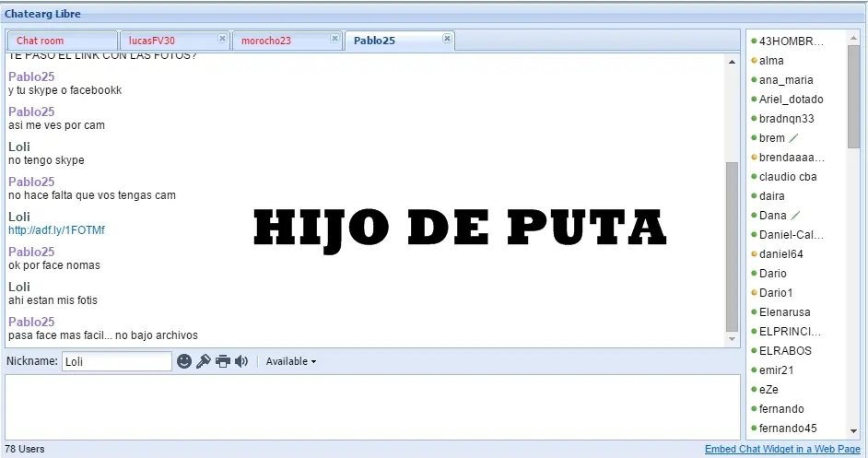Select user Dario in the list
868x458 pixels.
pyautogui.click(x=773, y=274)
